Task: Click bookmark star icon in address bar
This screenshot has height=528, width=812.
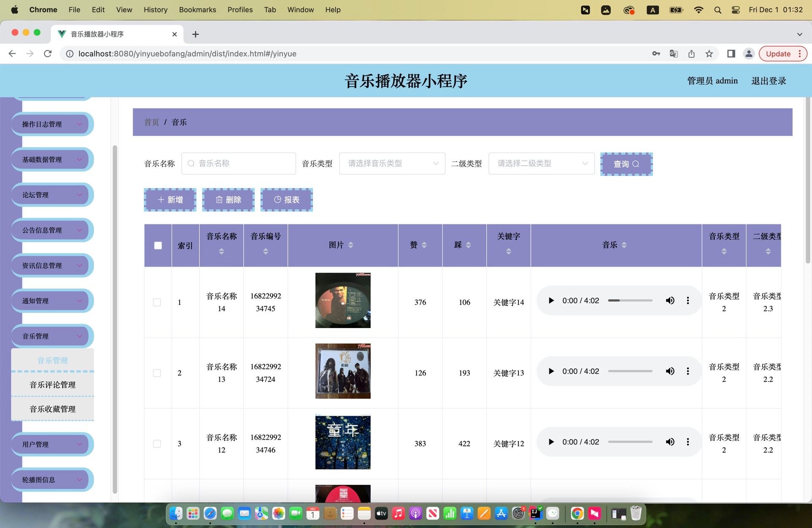Action: pyautogui.click(x=709, y=54)
